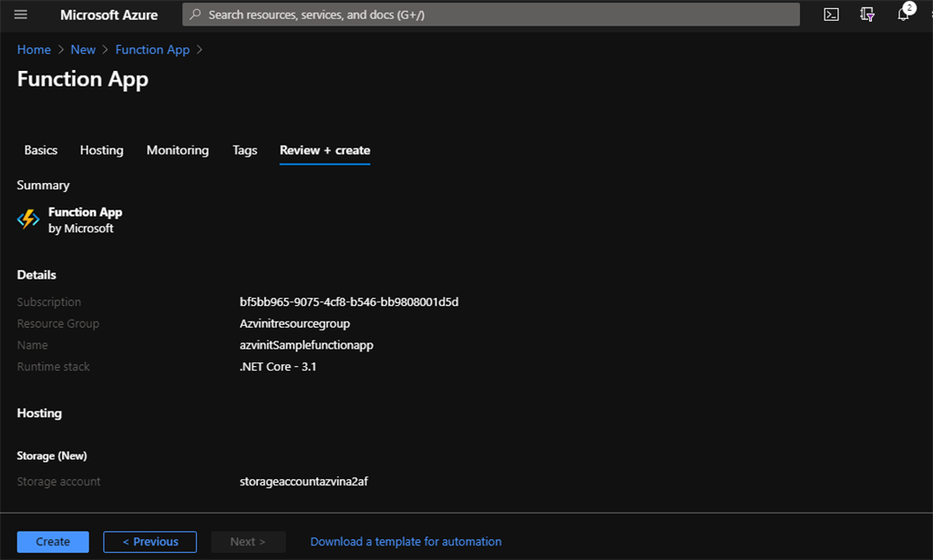Screen dimensions: 933x560
Task: Open the Tags tab
Action: point(244,150)
